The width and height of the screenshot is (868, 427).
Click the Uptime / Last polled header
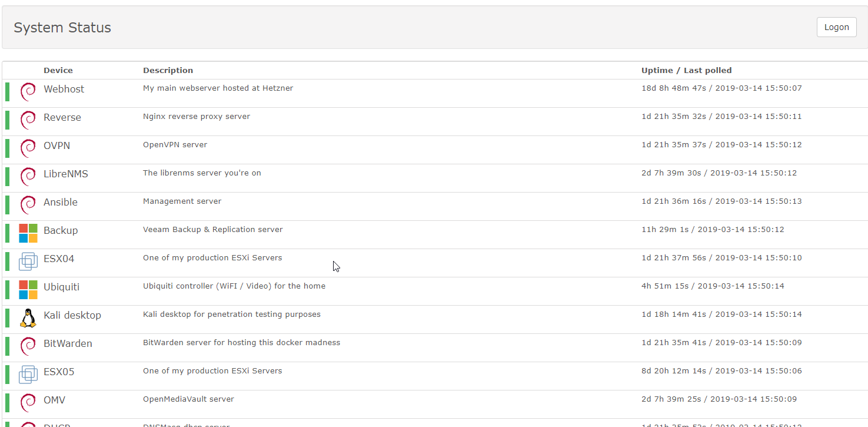pos(687,70)
